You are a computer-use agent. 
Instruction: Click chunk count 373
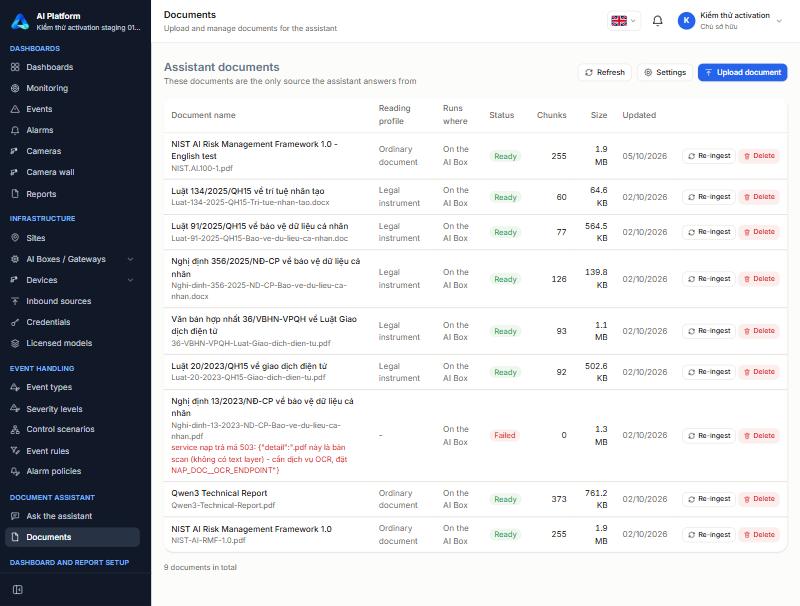click(x=559, y=499)
